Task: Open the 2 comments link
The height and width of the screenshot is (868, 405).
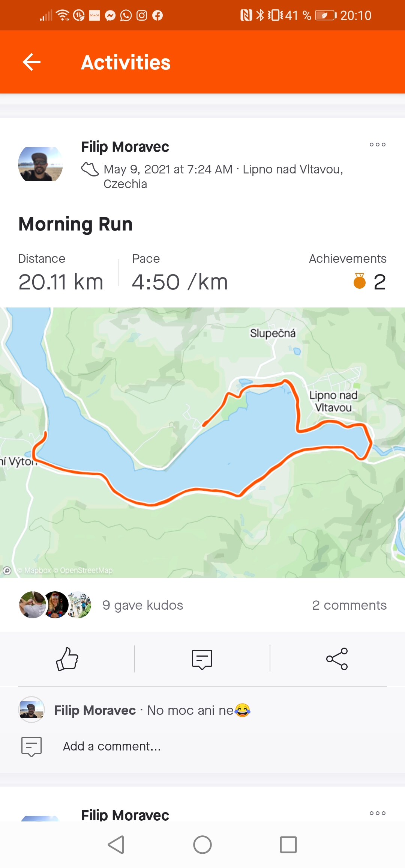Action: click(x=349, y=605)
